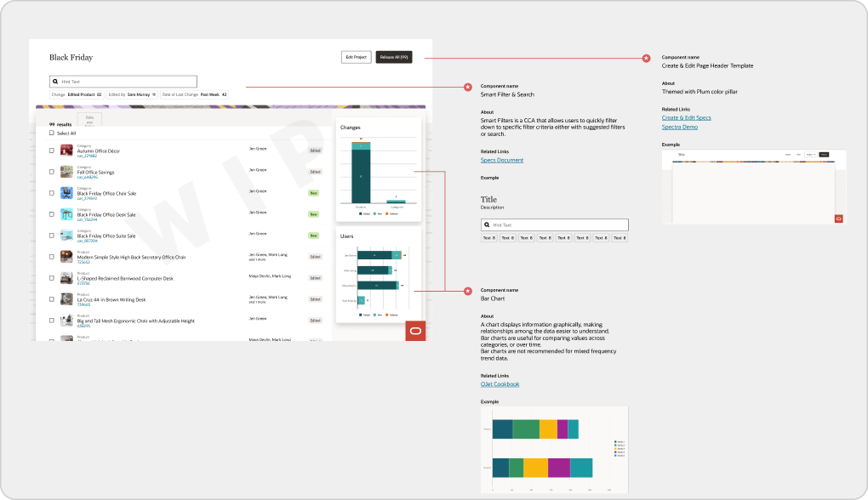Check the L-Shaped Reclaimed Barnwood Computer Desk row
The width and height of the screenshot is (868, 500).
[x=51, y=278]
